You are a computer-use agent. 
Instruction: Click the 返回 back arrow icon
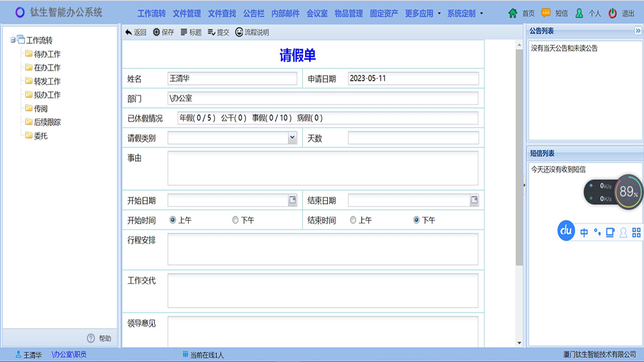pos(129,32)
